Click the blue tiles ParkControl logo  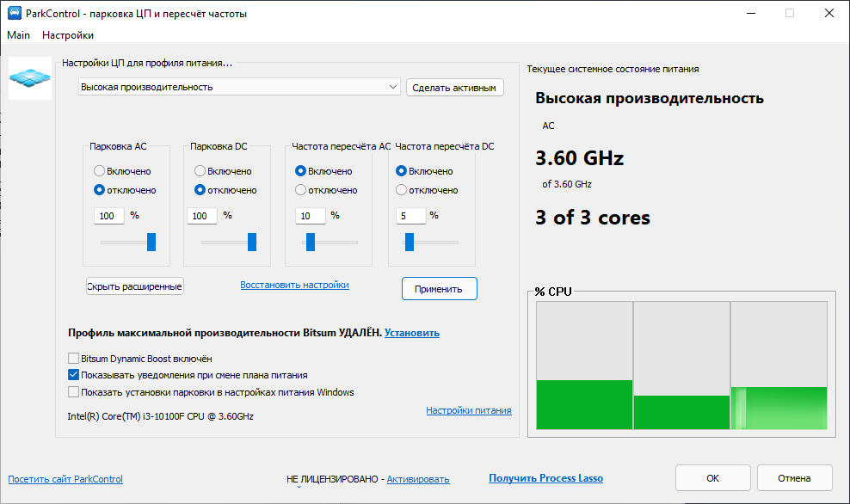(x=30, y=78)
